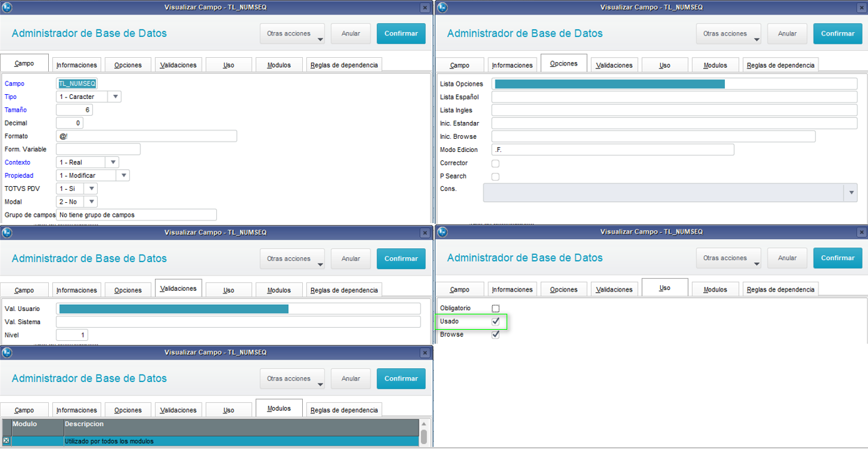Close the window showing the Campo tab

pyautogui.click(x=425, y=7)
